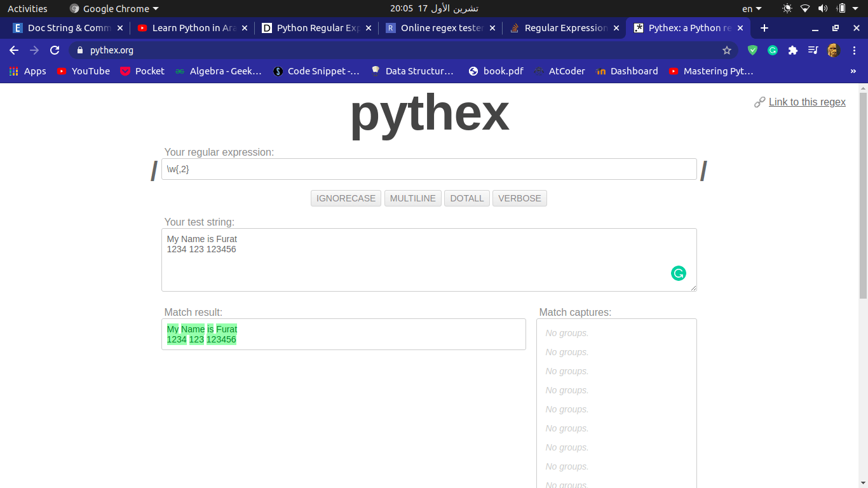868x488 pixels.
Task: Open the Data Structures bookmark
Action: [x=412, y=71]
